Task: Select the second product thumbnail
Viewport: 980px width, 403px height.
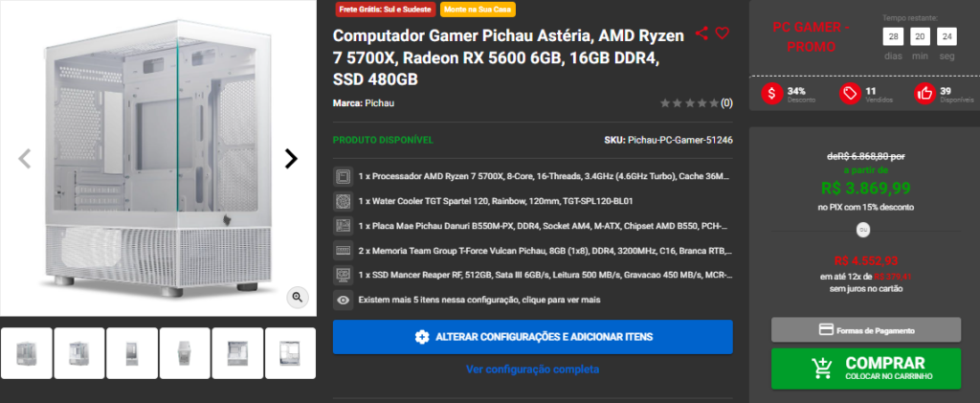Action: click(x=79, y=353)
